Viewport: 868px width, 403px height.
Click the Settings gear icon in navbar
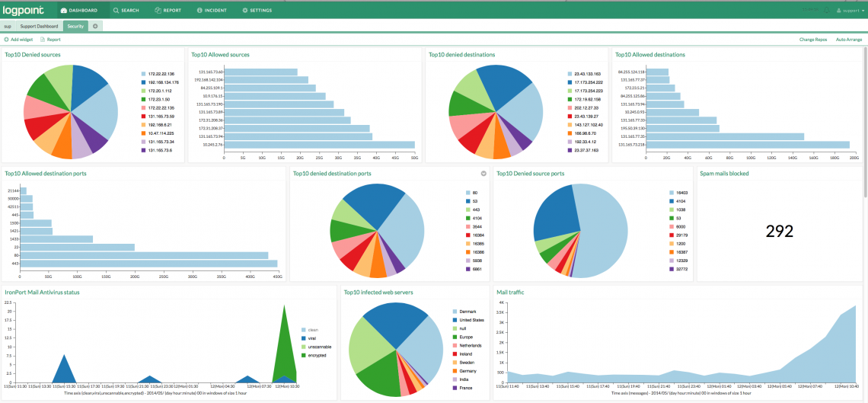click(245, 11)
